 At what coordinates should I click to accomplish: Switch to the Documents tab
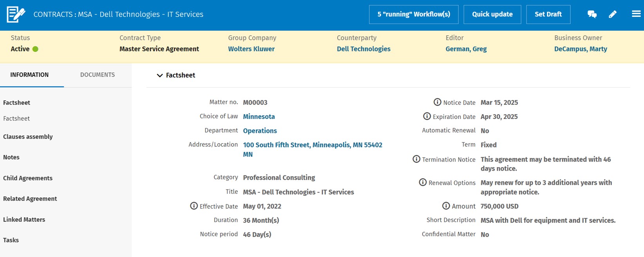98,75
